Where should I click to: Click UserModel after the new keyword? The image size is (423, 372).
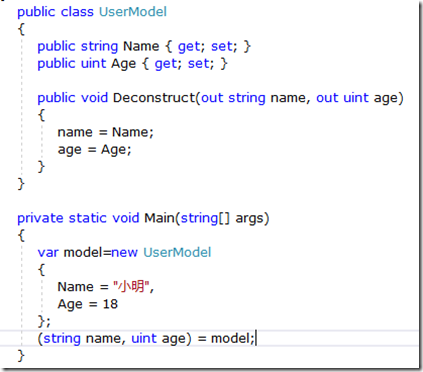[177, 253]
